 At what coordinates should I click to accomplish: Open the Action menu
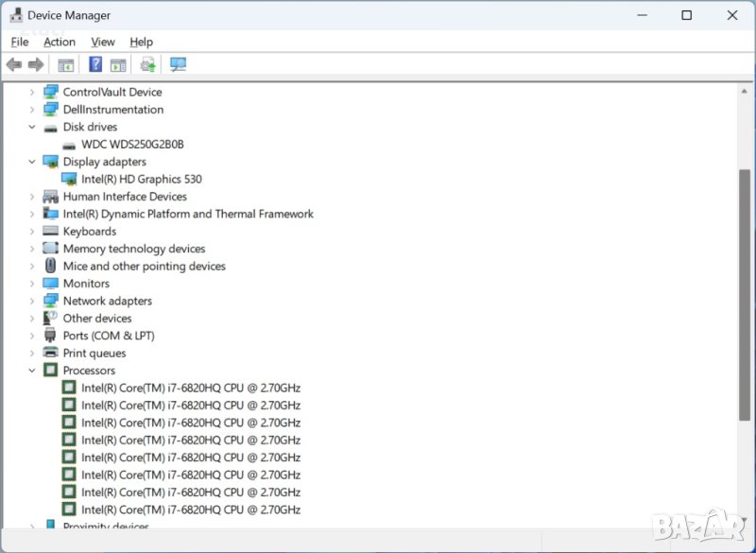point(60,42)
